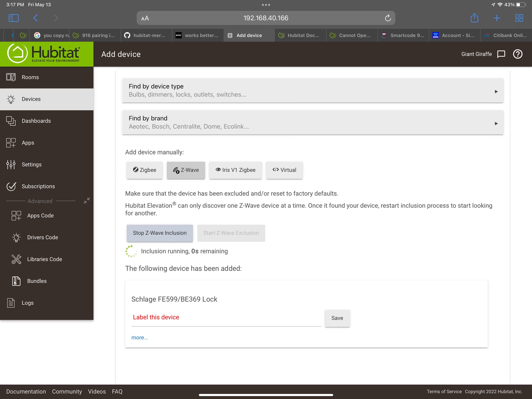Viewport: 532px width, 399px height.
Task: Open Dashboards in sidebar
Action: (47, 121)
